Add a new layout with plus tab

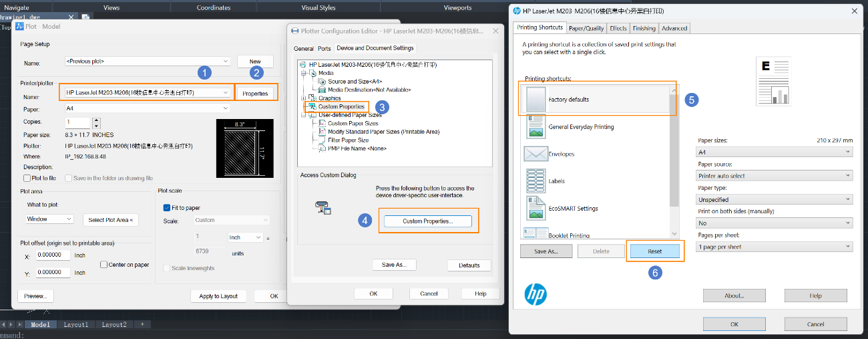click(x=142, y=324)
